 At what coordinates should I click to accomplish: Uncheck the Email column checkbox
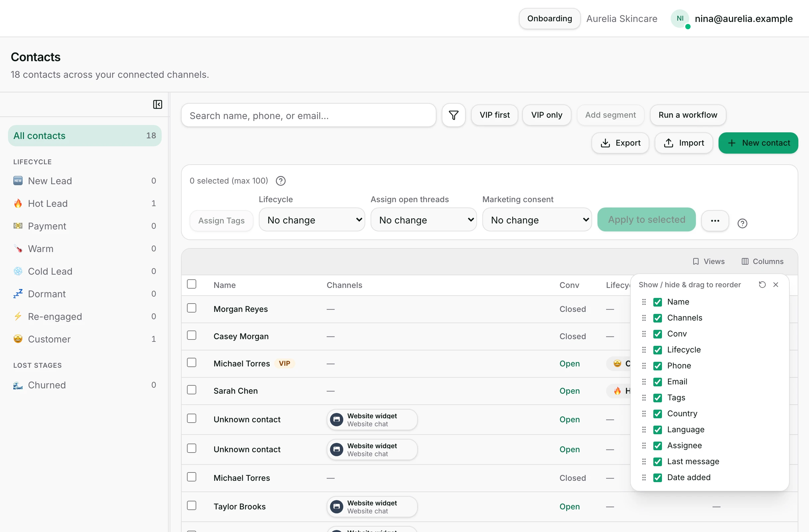click(x=657, y=382)
